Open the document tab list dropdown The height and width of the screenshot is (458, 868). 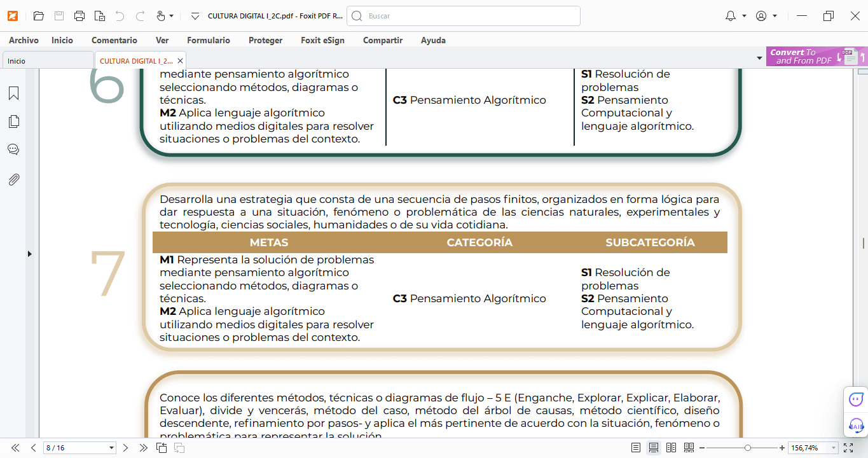pyautogui.click(x=759, y=59)
